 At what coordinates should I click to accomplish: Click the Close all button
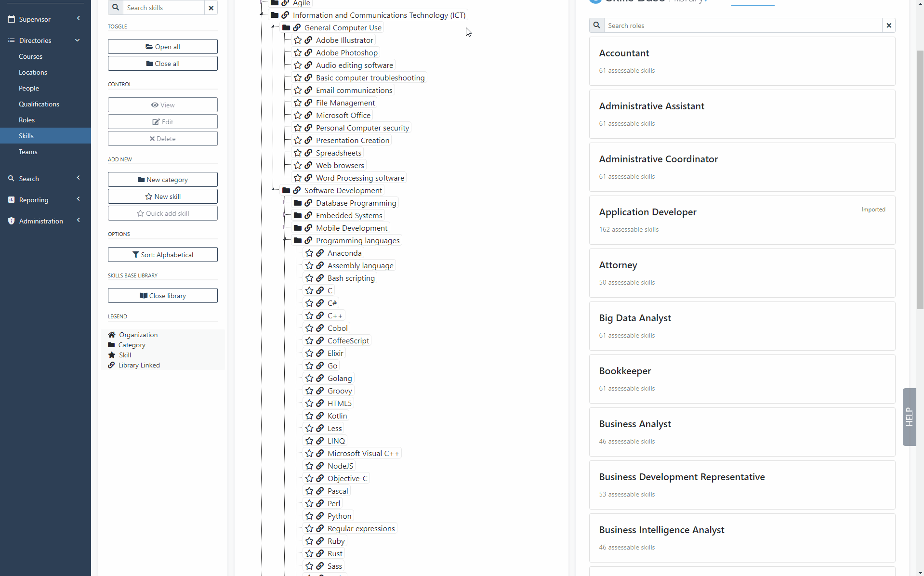(x=163, y=64)
